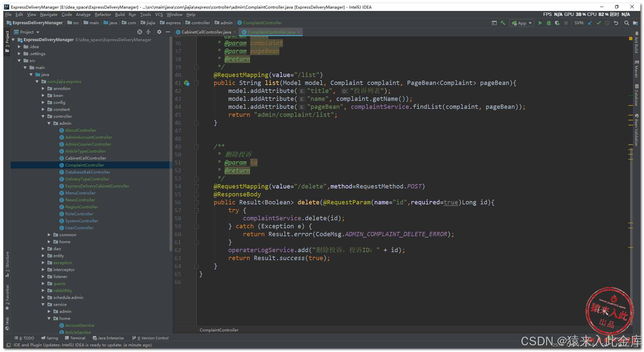Open the File menu

tap(8, 15)
